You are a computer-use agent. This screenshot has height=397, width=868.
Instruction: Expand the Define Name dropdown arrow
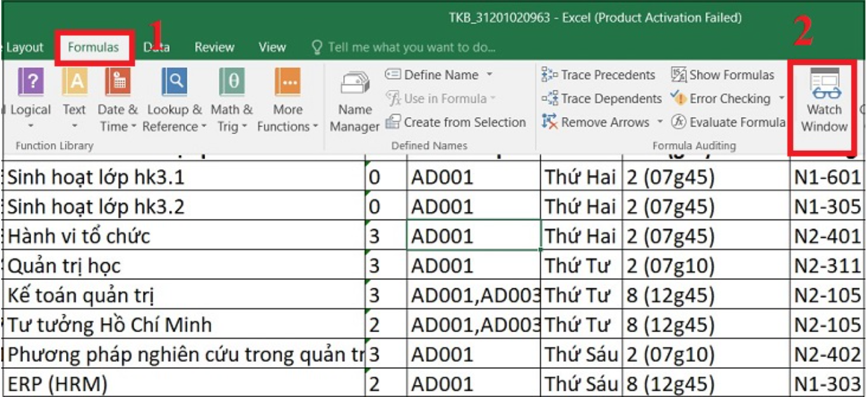pyautogui.click(x=489, y=75)
